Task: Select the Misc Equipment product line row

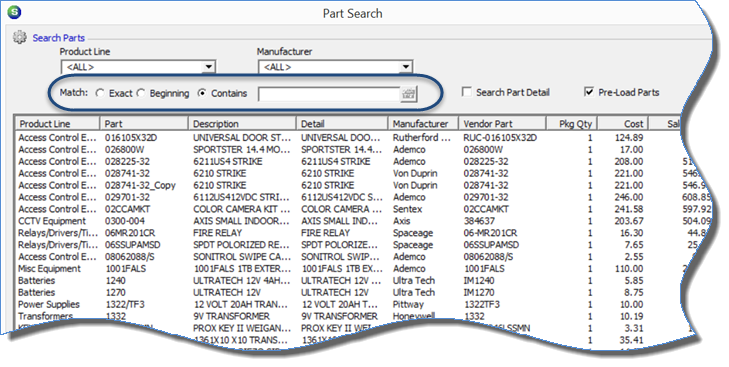Action: [49, 269]
